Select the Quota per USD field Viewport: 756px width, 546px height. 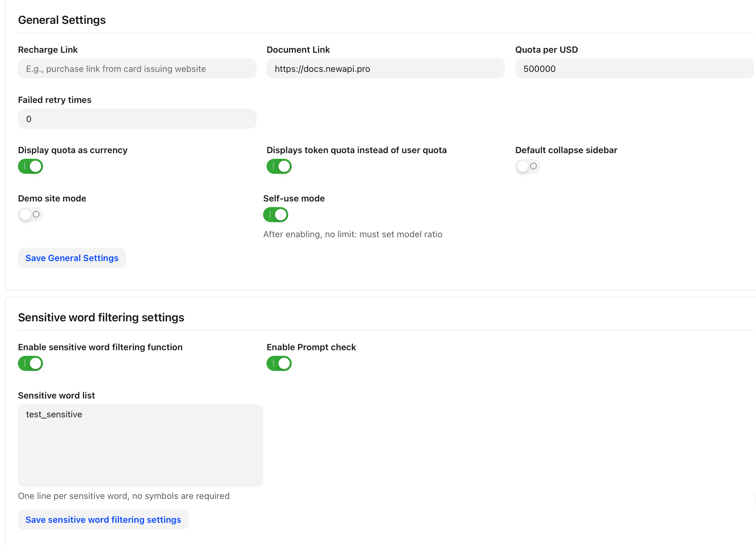634,69
